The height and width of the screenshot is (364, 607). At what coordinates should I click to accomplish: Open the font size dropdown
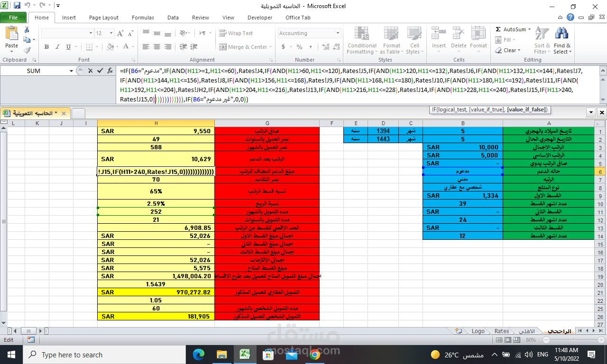(x=112, y=33)
